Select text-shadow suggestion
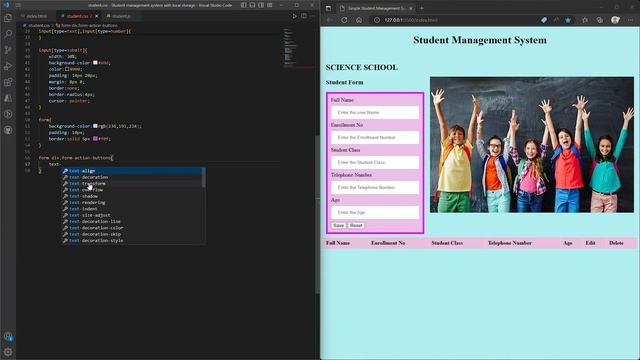Image resolution: width=640 pixels, height=360 pixels. (x=132, y=196)
